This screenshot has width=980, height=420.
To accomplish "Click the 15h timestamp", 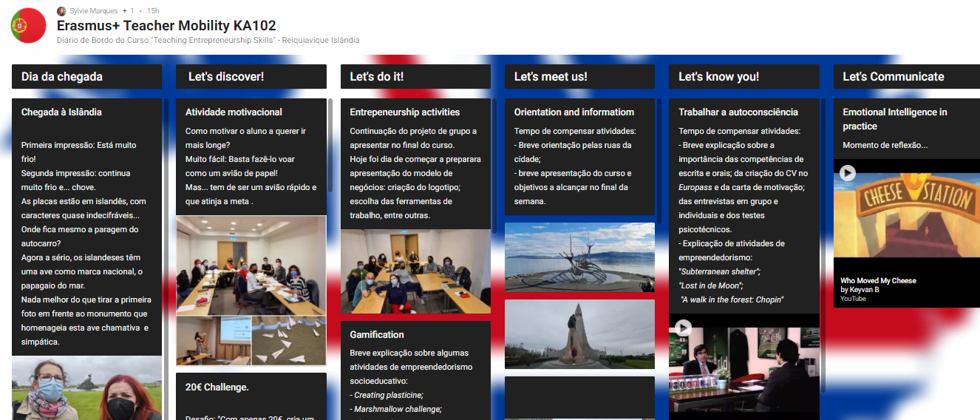I will click(153, 11).
